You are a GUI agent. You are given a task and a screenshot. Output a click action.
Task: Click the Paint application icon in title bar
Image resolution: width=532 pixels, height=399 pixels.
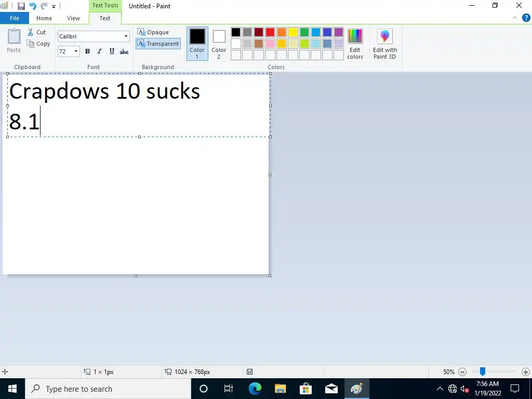pos(4,6)
